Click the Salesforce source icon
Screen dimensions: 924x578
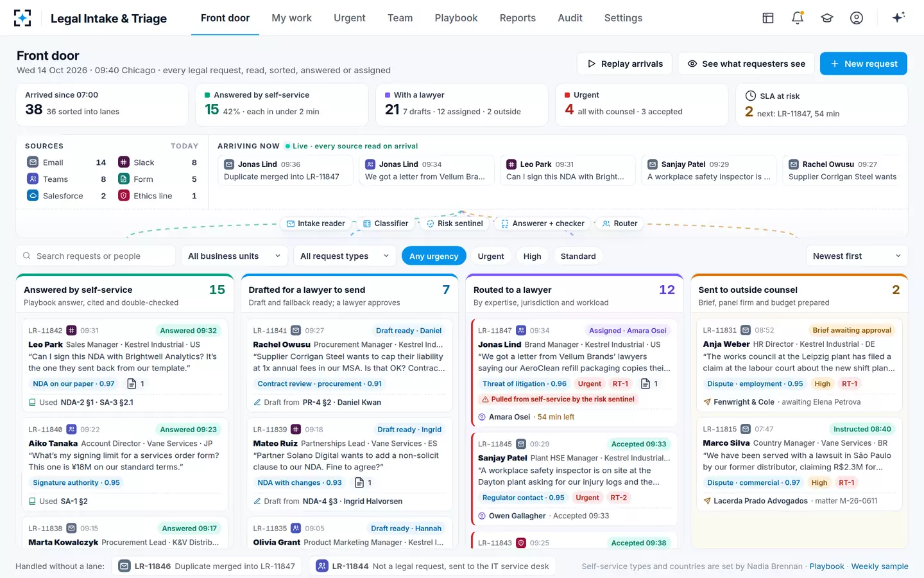[33, 196]
